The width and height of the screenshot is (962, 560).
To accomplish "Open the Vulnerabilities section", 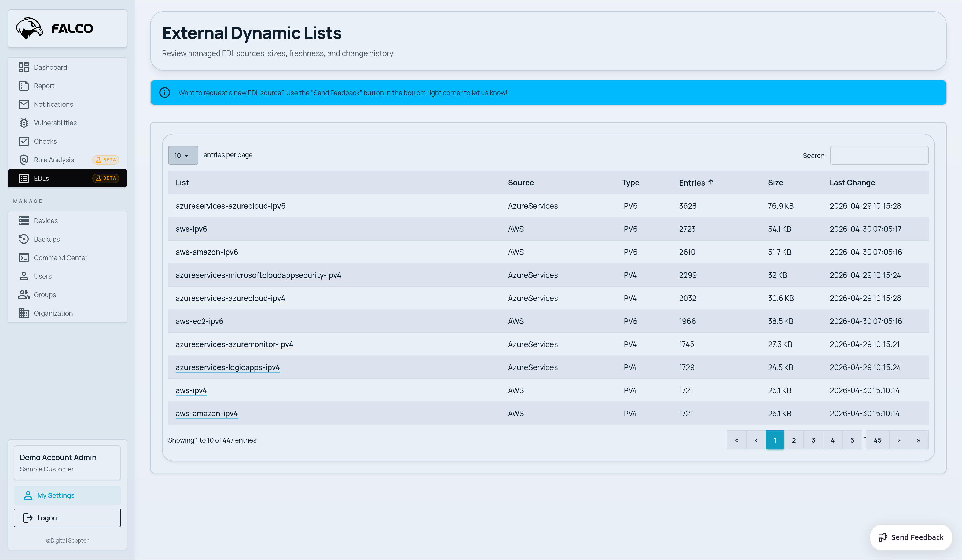I will 67,123.
